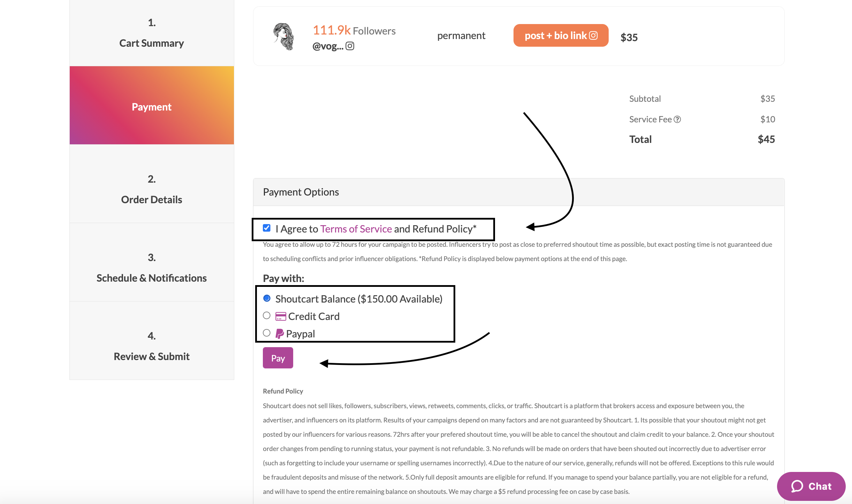The height and width of the screenshot is (504, 852).
Task: Click the influencer profile avatar
Action: pos(284,36)
